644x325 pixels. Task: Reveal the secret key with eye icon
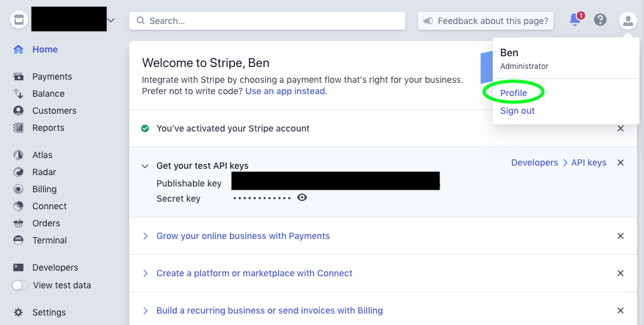pos(302,198)
